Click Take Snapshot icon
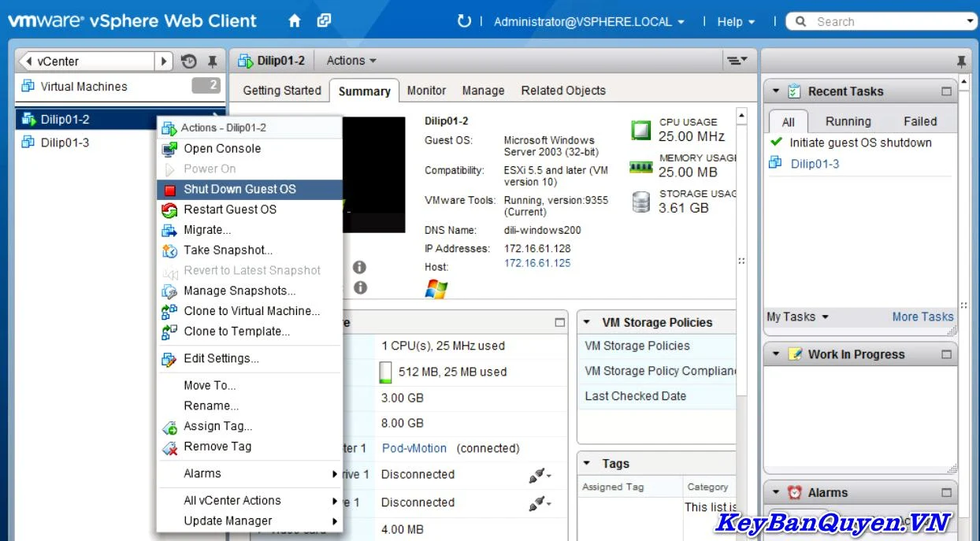 click(x=169, y=251)
